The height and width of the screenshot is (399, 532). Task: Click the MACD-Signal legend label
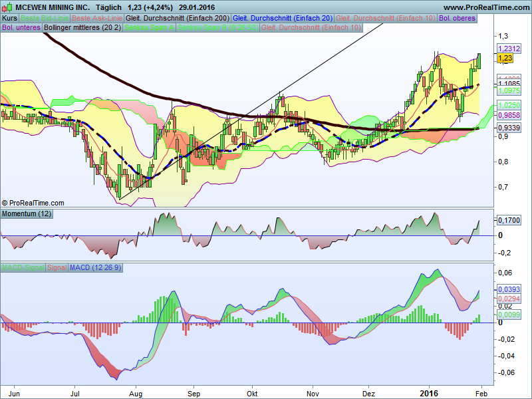click(x=22, y=267)
